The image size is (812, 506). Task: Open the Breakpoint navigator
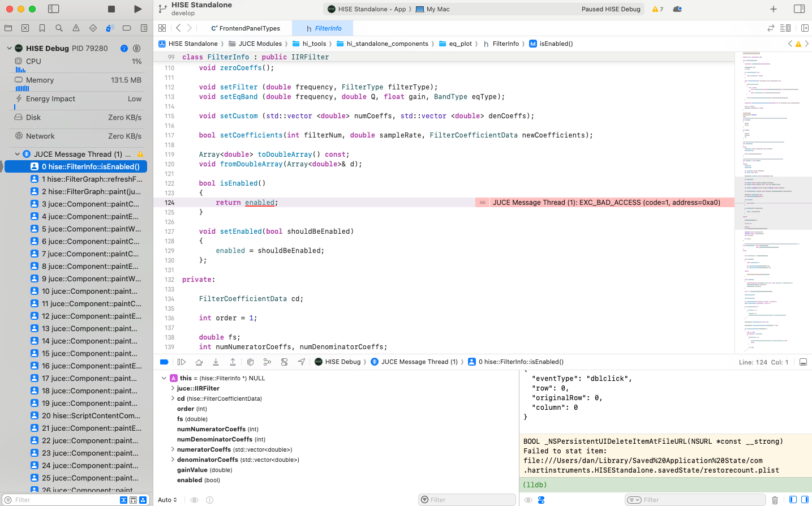click(x=127, y=28)
